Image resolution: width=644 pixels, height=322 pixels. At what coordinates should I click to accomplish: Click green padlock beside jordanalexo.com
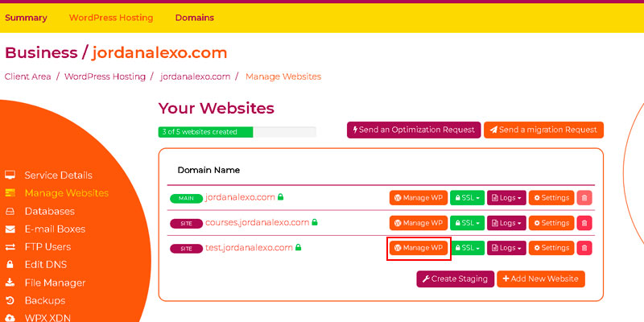pyautogui.click(x=280, y=196)
